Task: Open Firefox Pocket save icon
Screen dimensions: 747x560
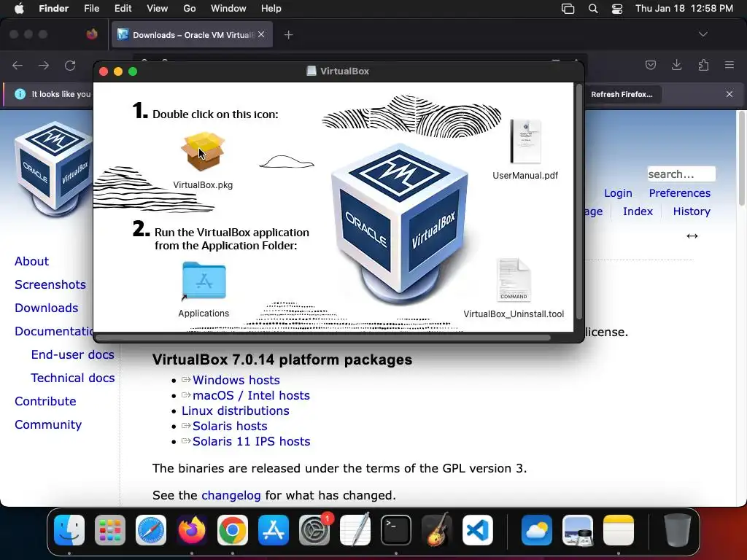Action: (x=650, y=65)
